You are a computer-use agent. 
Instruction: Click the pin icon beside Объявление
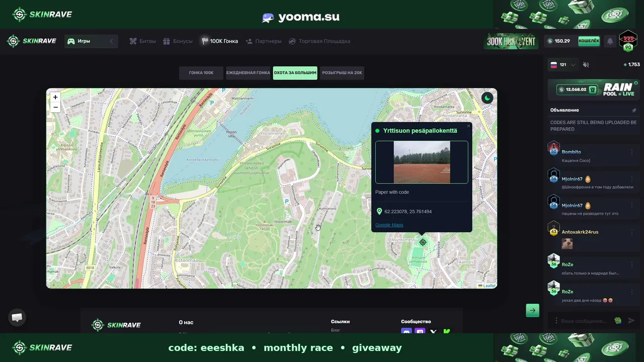tap(634, 110)
